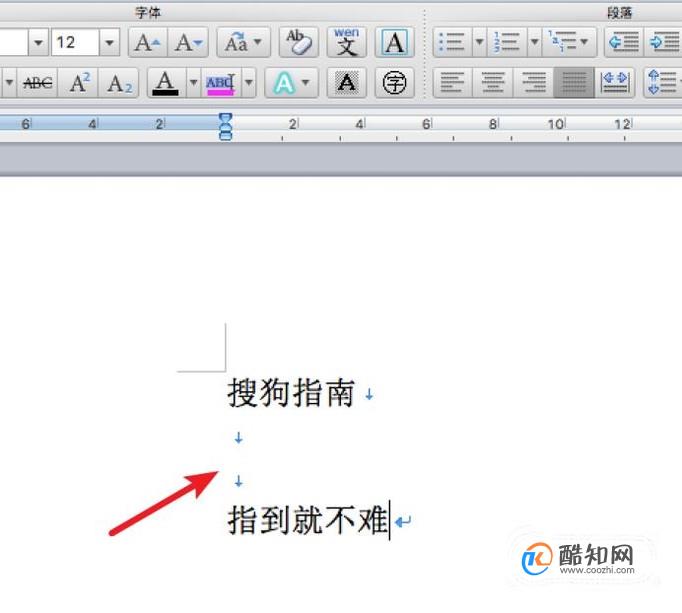This screenshot has height=613, width=682.
Task: Click the font size field showing 12
Action: tap(75, 42)
